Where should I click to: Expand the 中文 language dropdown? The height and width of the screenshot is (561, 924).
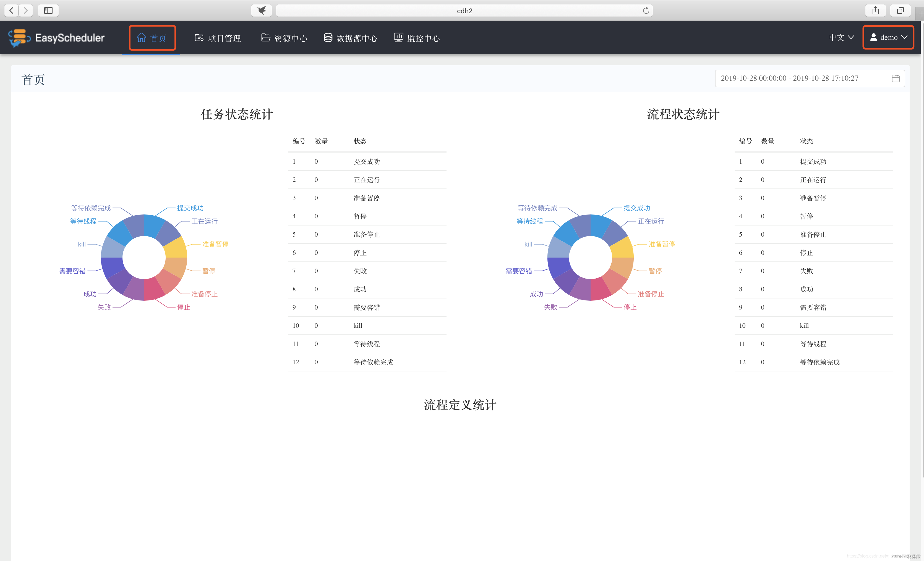point(841,38)
